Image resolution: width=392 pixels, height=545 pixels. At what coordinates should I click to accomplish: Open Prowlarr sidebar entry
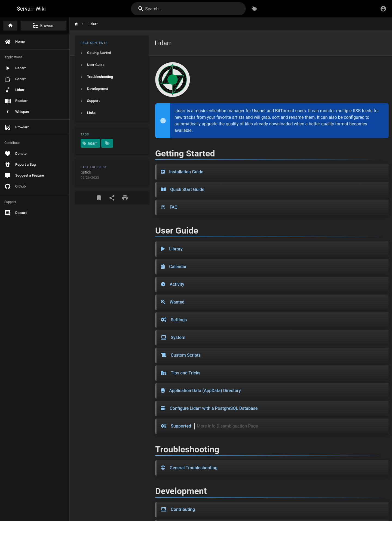click(x=35, y=127)
